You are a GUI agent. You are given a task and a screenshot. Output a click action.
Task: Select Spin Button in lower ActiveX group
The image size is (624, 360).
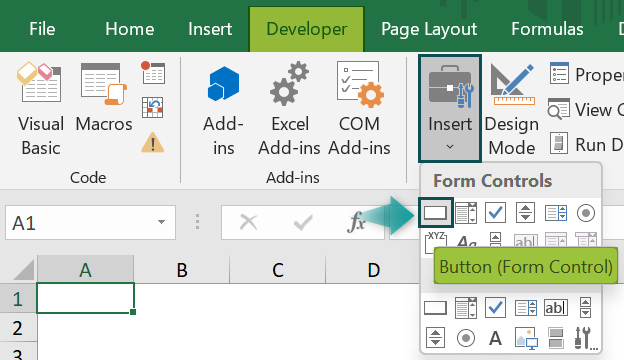[435, 338]
